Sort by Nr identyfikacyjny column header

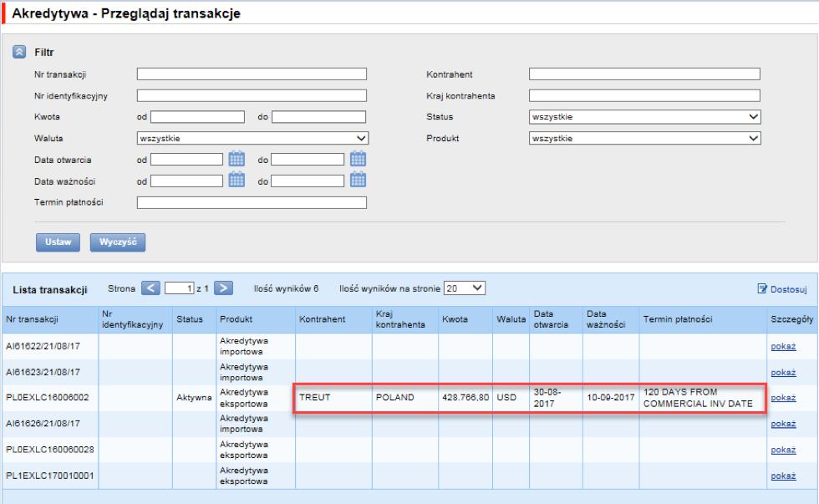133,319
